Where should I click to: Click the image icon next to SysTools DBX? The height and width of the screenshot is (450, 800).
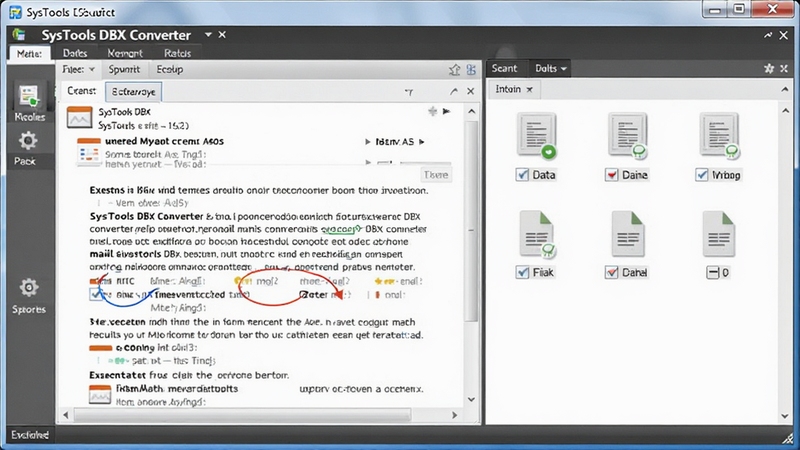coord(80,118)
